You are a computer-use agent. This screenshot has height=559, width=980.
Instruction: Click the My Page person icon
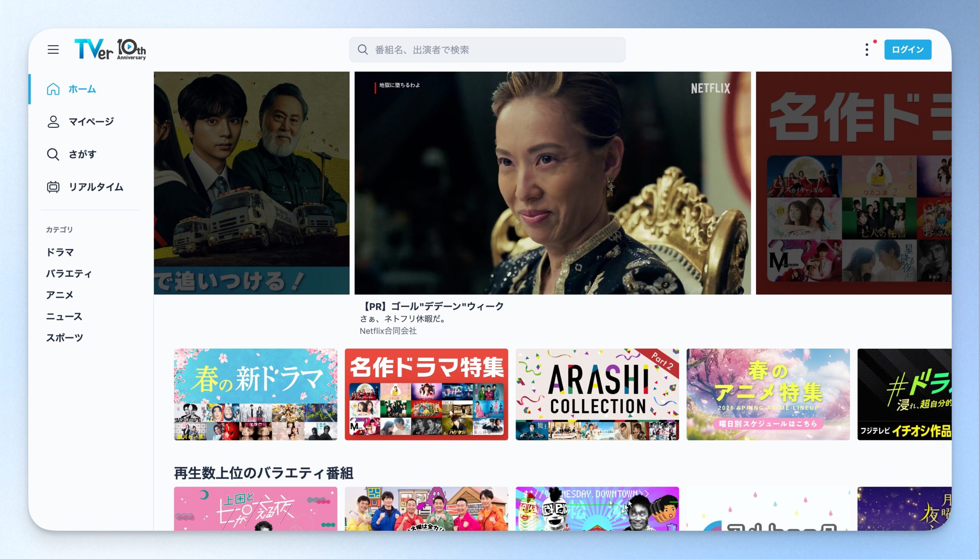tap(53, 122)
